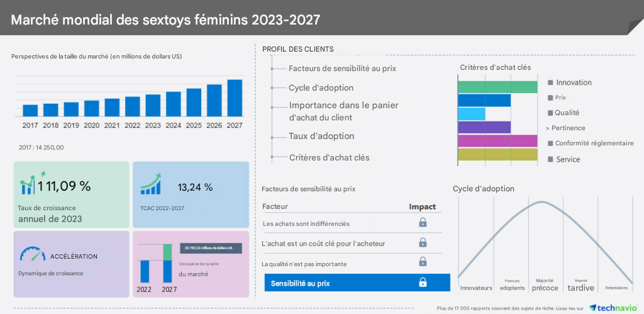
Task: Click the 2027 bar in market size chart
Action: (x=235, y=98)
